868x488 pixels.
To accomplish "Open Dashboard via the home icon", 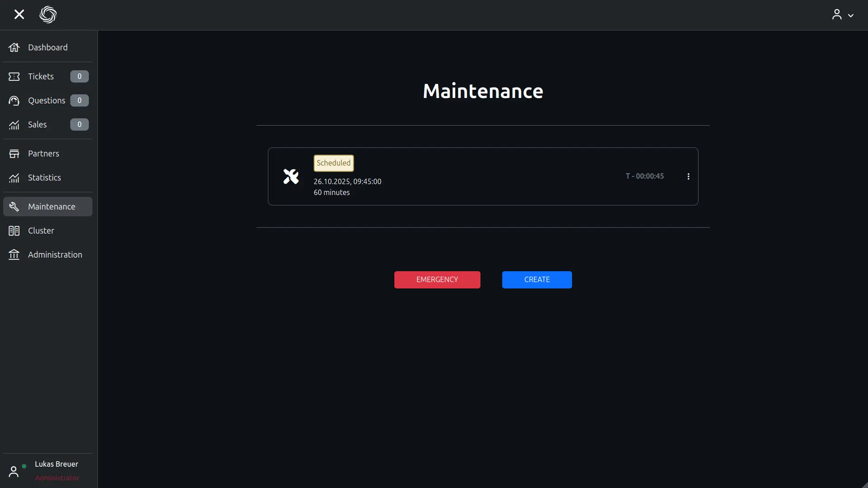I will point(14,48).
